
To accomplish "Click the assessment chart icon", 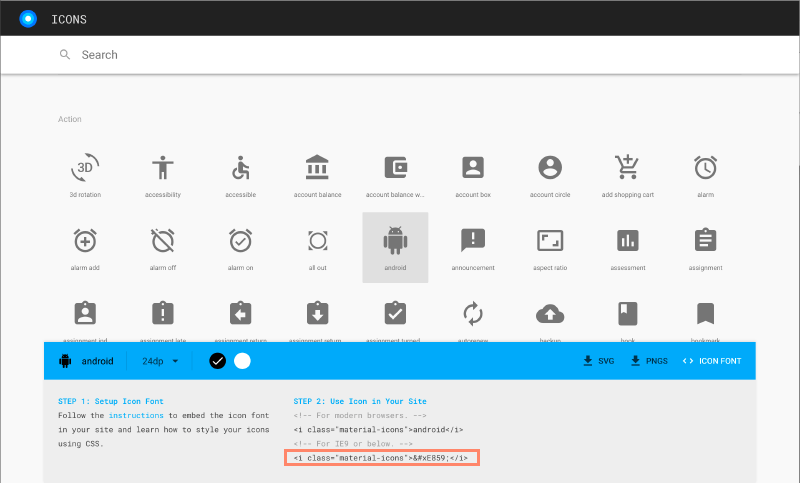I will (x=627, y=241).
